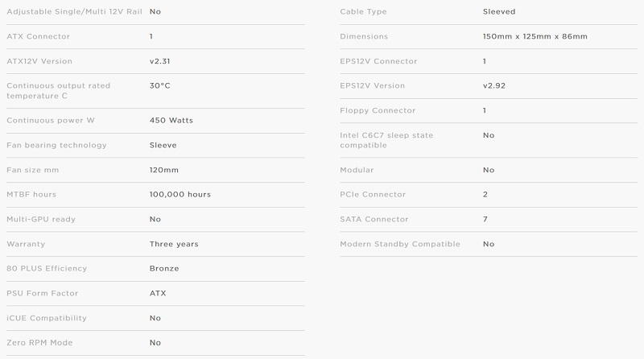This screenshot has height=359, width=644.
Task: Select the "100,000 hours" MTBF value
Action: (180, 195)
